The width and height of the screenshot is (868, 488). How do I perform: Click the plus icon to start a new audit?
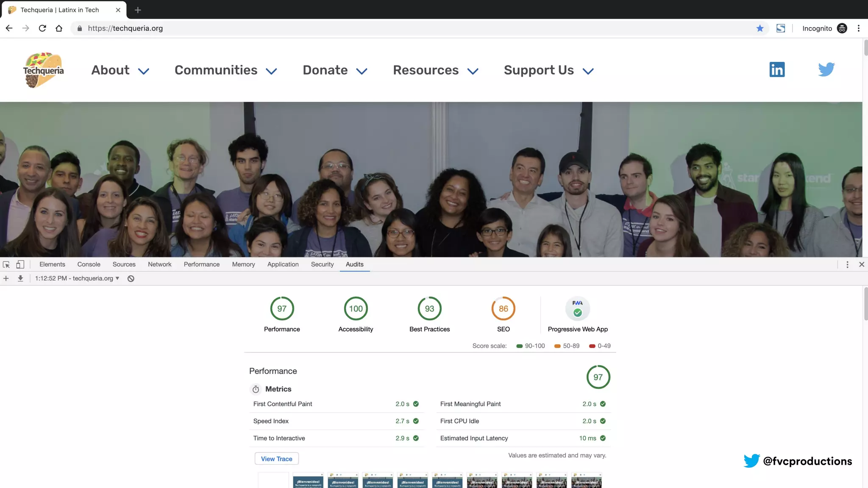point(6,278)
